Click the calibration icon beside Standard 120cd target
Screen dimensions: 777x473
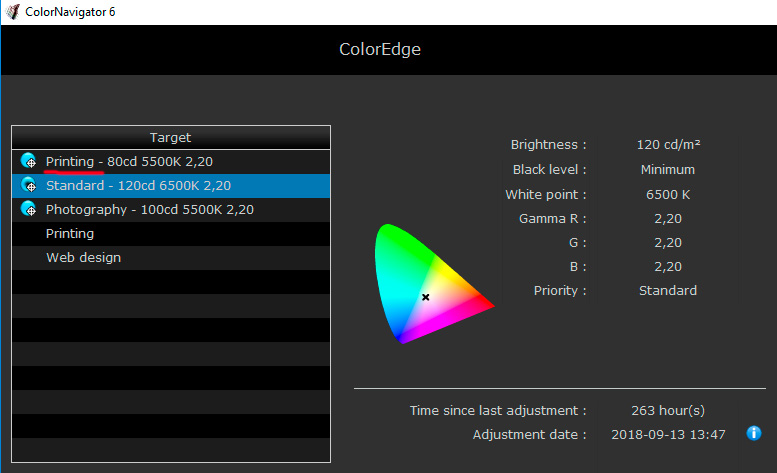(x=29, y=186)
